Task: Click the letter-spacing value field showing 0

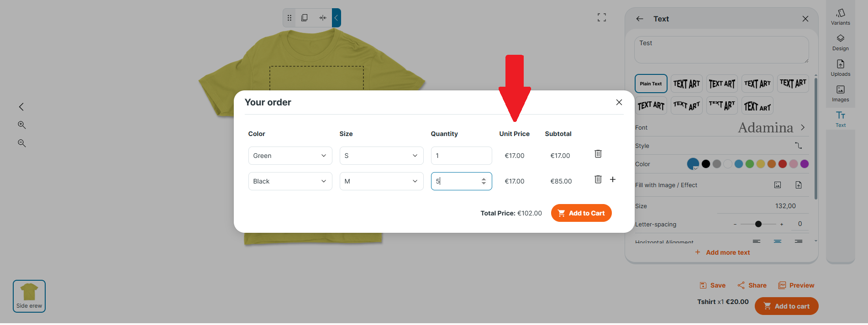Action: click(x=800, y=224)
